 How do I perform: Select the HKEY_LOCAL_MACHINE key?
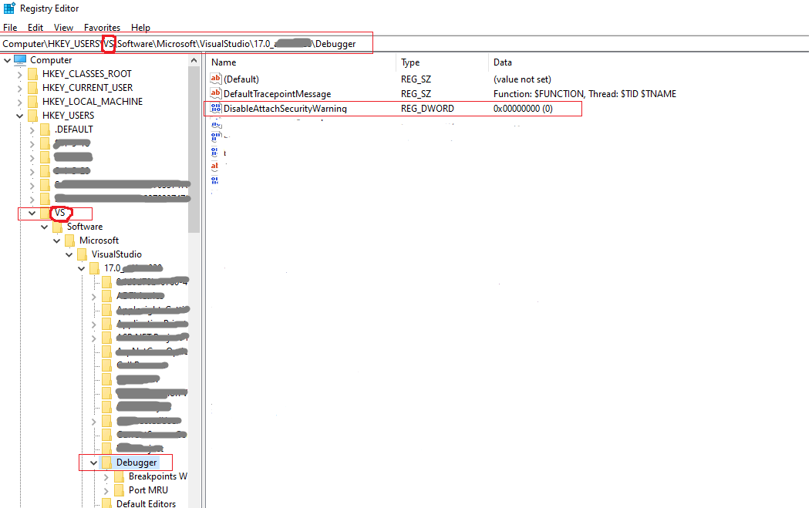click(93, 102)
